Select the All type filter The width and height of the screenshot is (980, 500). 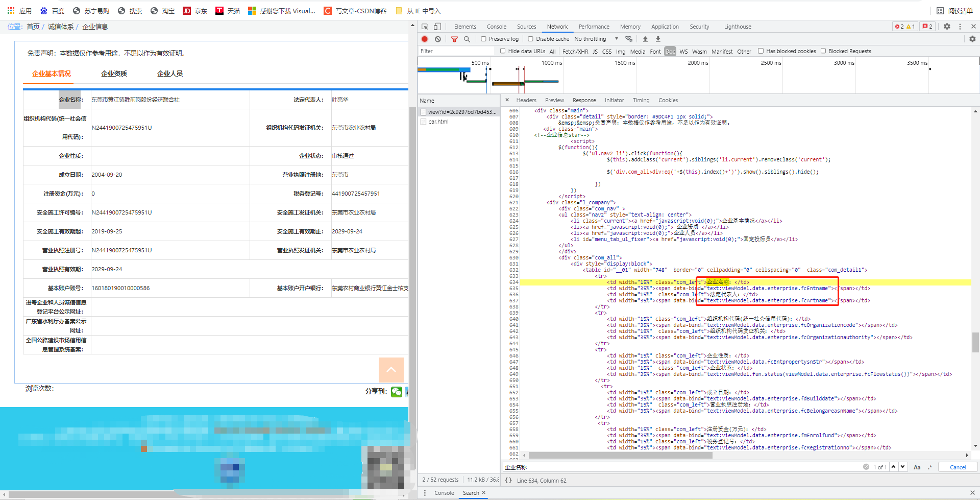[552, 52]
